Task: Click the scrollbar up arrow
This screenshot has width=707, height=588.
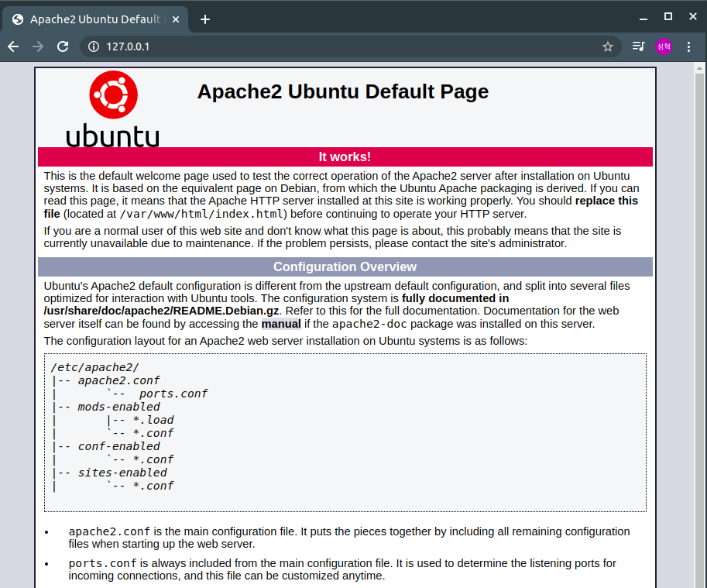Action: coord(699,68)
